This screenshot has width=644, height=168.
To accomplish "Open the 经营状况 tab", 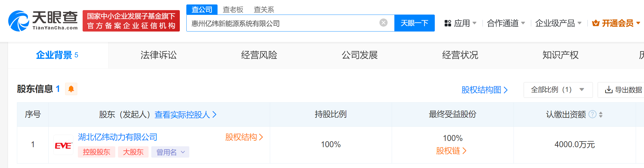I will point(460,55).
